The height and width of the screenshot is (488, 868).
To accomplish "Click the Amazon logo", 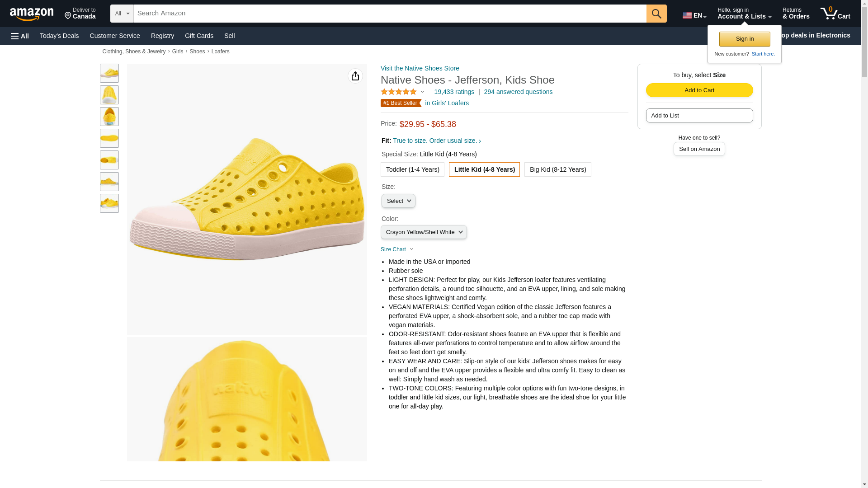I will [32, 14].
